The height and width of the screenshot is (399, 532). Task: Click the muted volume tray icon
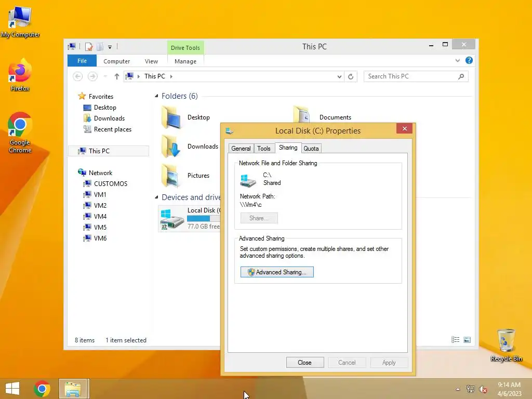point(483,389)
